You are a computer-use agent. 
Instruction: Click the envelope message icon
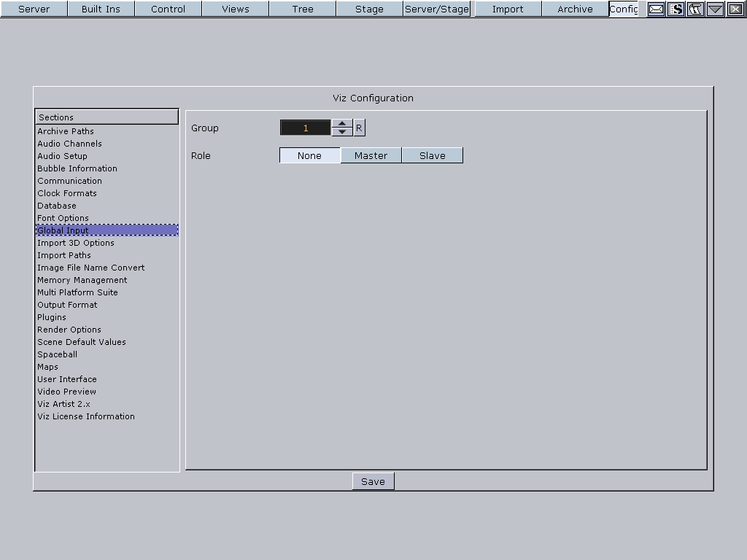(657, 9)
